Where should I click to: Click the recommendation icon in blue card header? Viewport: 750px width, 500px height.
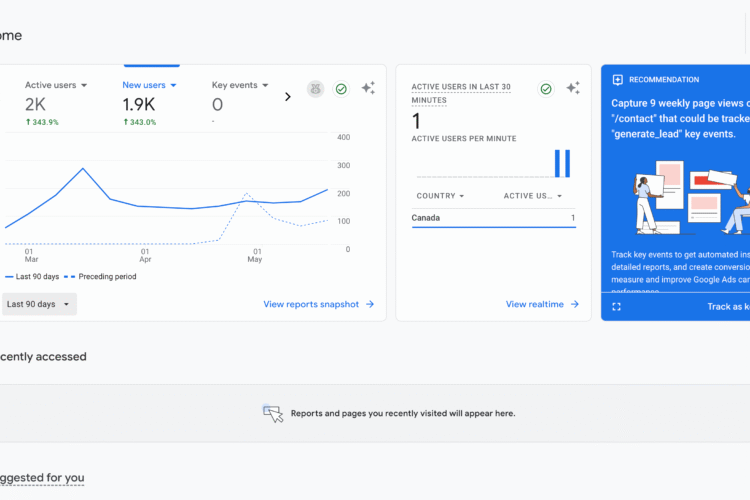[x=618, y=80]
